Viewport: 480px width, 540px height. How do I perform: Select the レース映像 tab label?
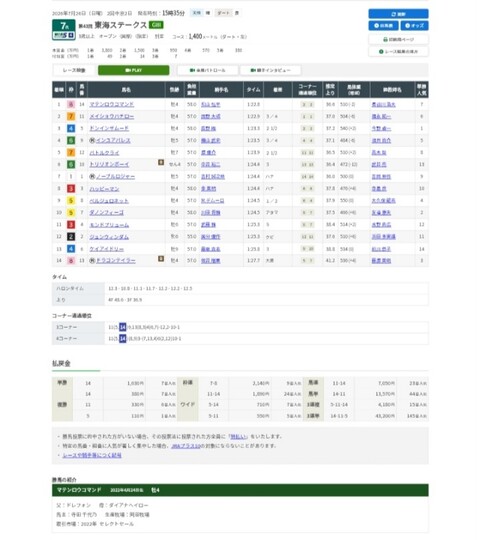pyautogui.click(x=74, y=70)
